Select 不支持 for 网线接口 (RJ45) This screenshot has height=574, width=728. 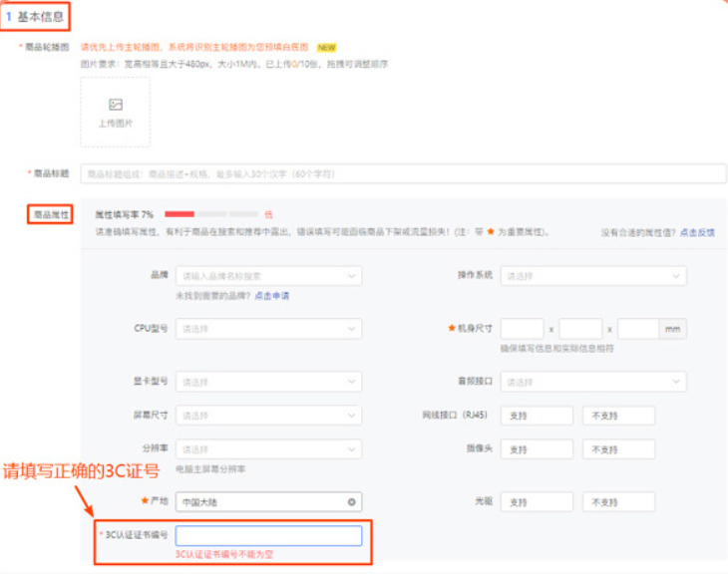tap(619, 416)
